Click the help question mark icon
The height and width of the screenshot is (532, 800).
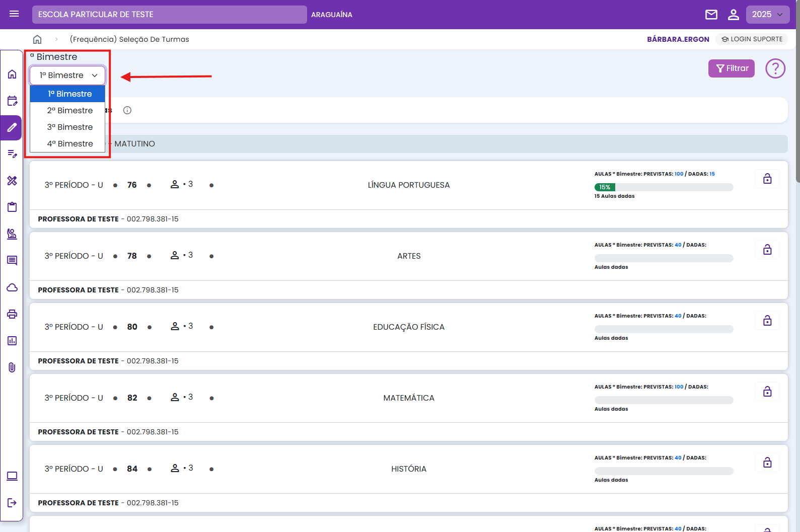(775, 68)
